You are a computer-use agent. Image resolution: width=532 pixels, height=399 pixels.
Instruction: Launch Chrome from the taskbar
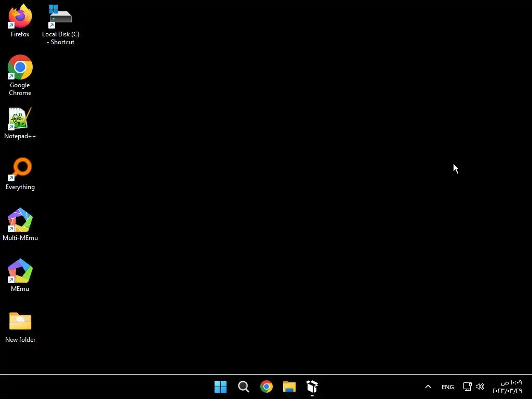(267, 387)
